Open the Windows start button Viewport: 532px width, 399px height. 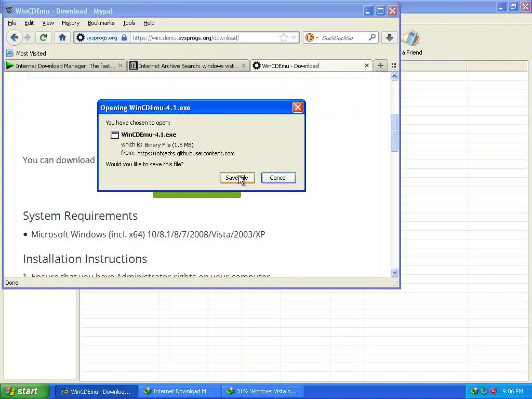point(25,391)
